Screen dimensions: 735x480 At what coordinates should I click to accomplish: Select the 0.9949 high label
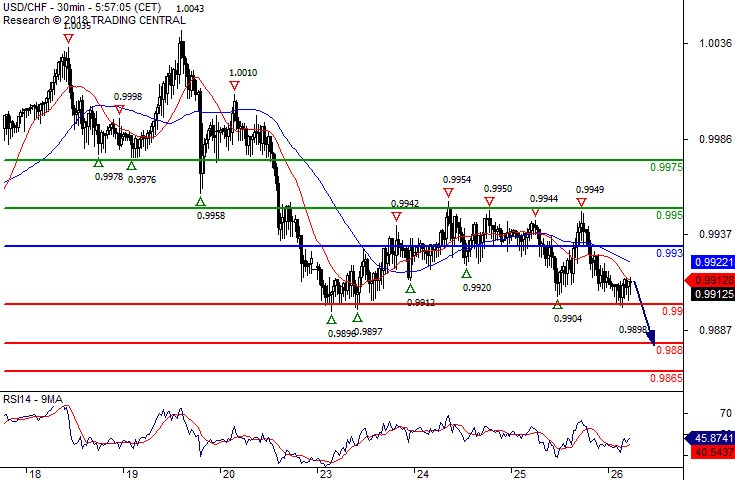(x=590, y=189)
